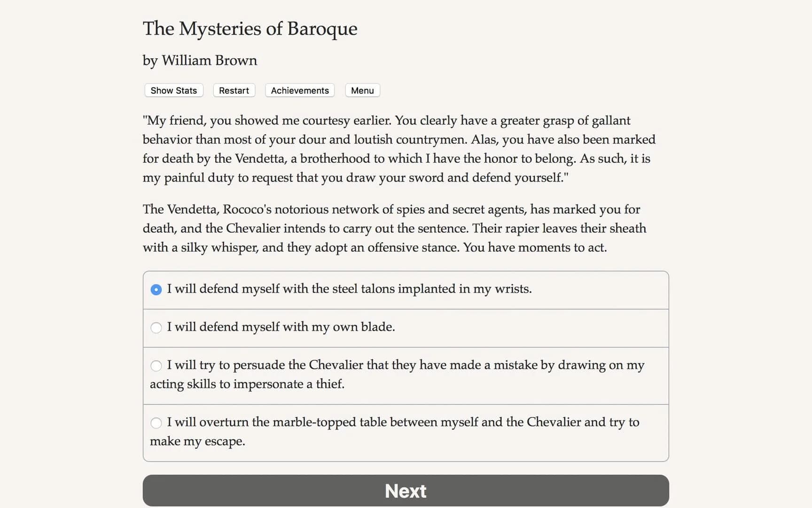
Task: Click the selected blue radio indicator
Action: click(x=156, y=290)
